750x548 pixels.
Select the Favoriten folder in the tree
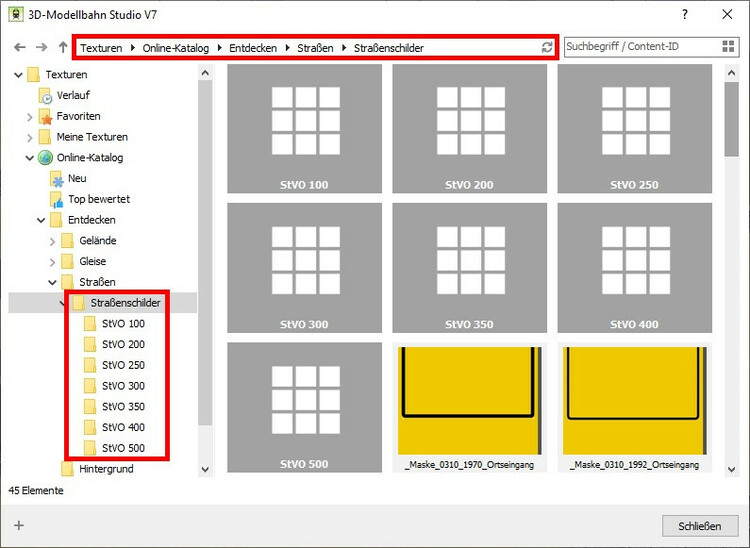[69, 116]
